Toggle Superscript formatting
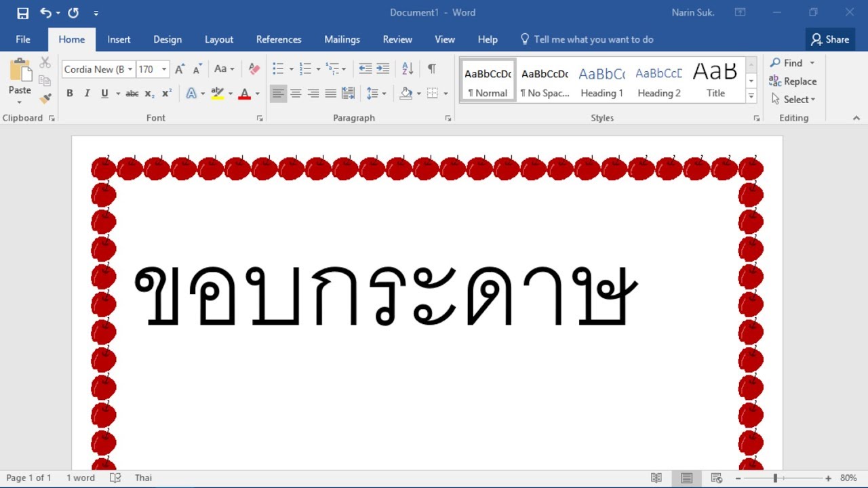The image size is (868, 488). coord(167,94)
